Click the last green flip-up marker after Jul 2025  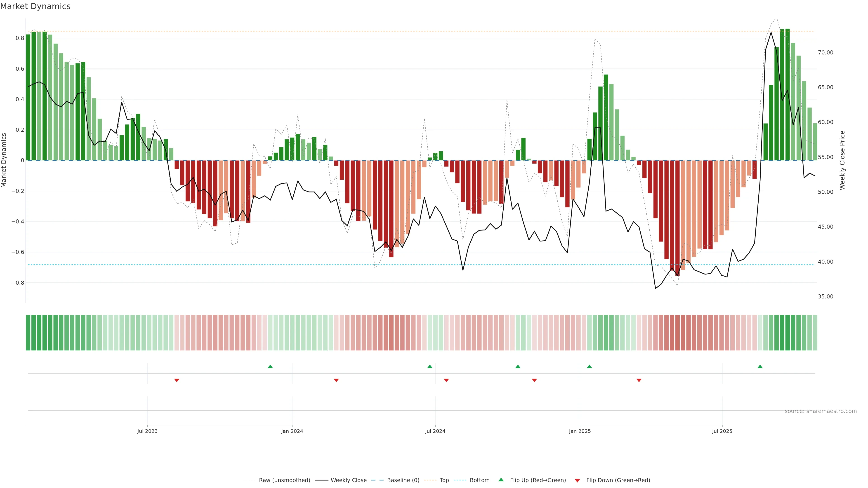click(760, 366)
